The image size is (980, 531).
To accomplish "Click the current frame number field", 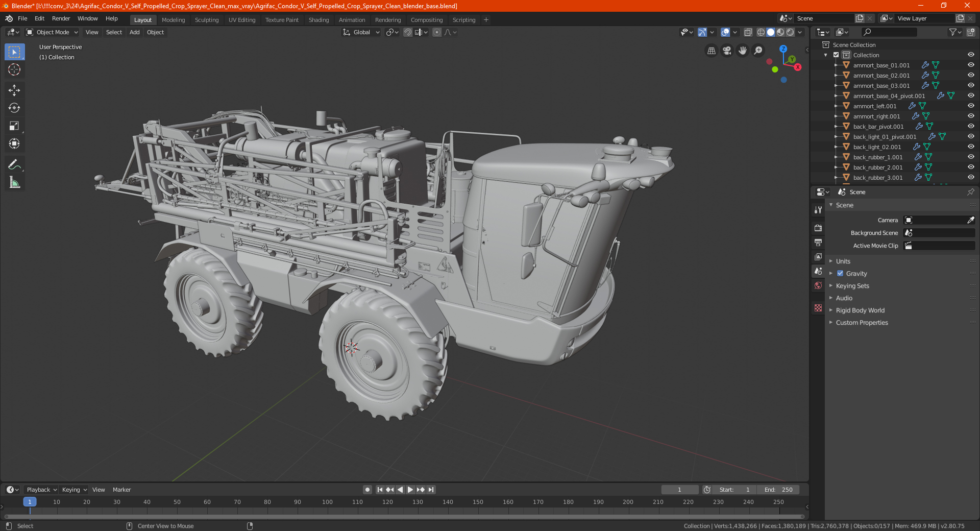I will coord(679,490).
